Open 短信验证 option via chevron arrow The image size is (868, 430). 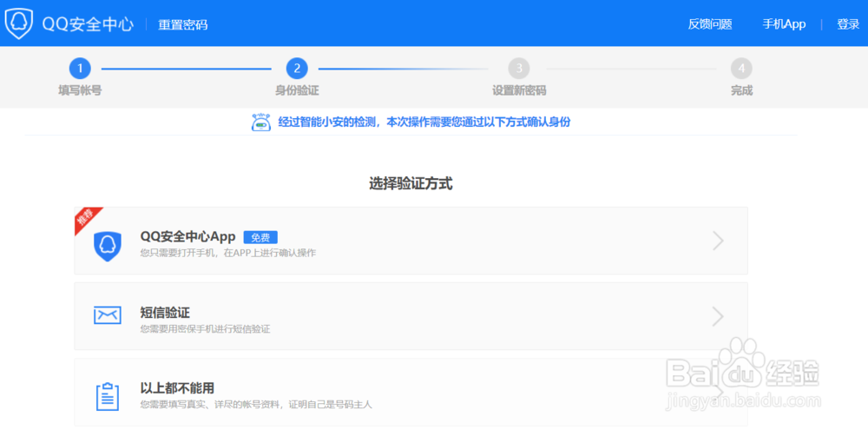point(718,316)
